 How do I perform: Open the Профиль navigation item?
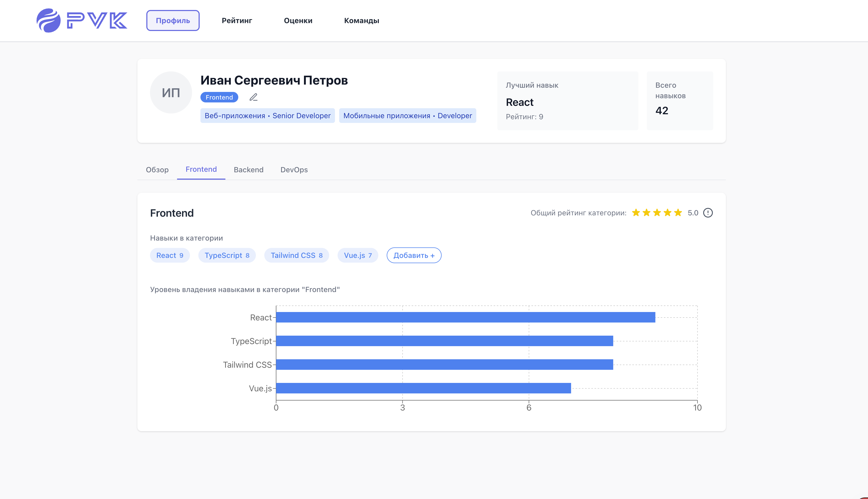tap(173, 20)
